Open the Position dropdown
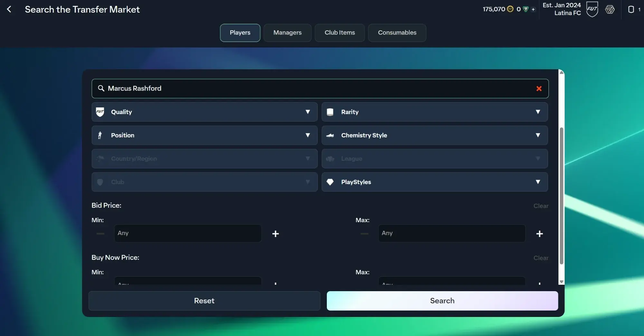The height and width of the screenshot is (336, 644). pyautogui.click(x=204, y=135)
